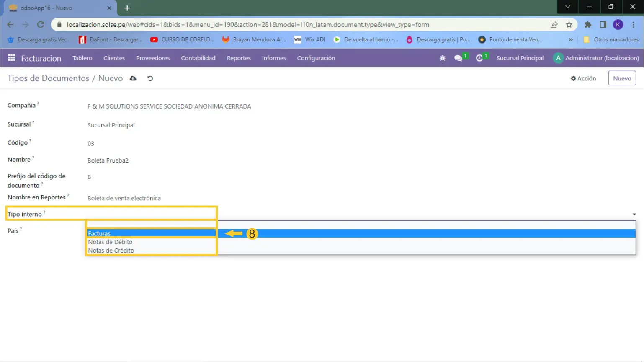Show more bookmarks with double chevron

pos(571,39)
